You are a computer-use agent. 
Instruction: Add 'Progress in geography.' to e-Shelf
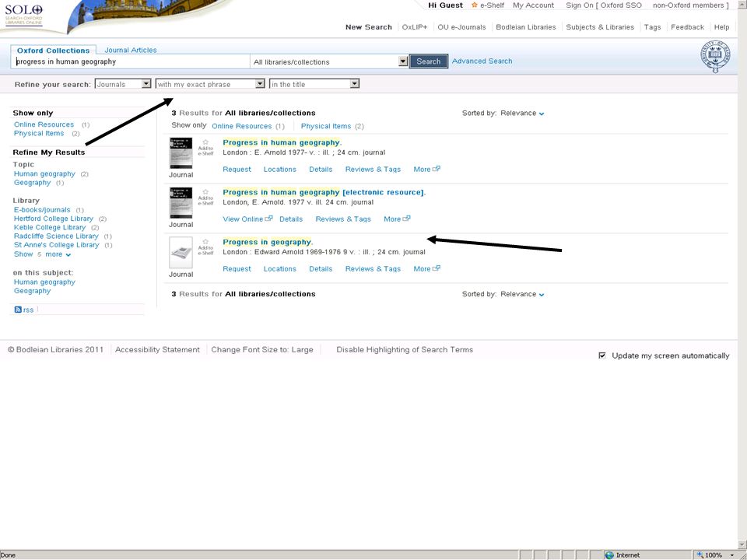pos(205,247)
